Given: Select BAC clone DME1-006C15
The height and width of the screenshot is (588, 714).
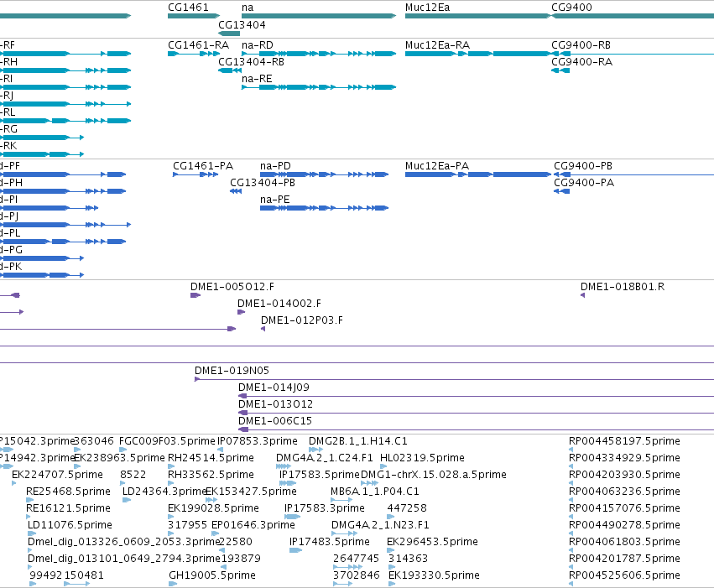Looking at the screenshot, I should [x=274, y=421].
